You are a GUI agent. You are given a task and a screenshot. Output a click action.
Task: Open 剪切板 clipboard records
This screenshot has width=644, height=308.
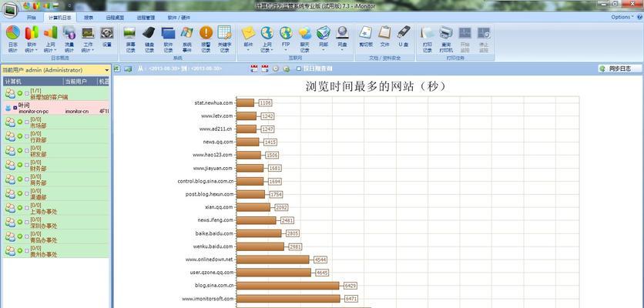(366, 37)
